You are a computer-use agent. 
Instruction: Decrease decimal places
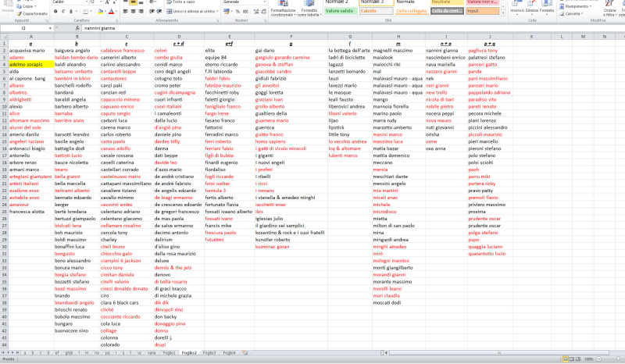(x=263, y=12)
